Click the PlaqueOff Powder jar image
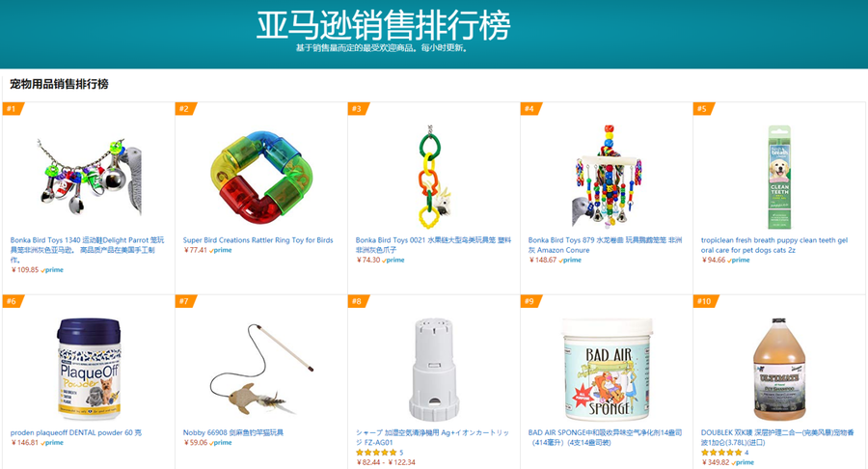This screenshot has width=868, height=469. click(89, 369)
